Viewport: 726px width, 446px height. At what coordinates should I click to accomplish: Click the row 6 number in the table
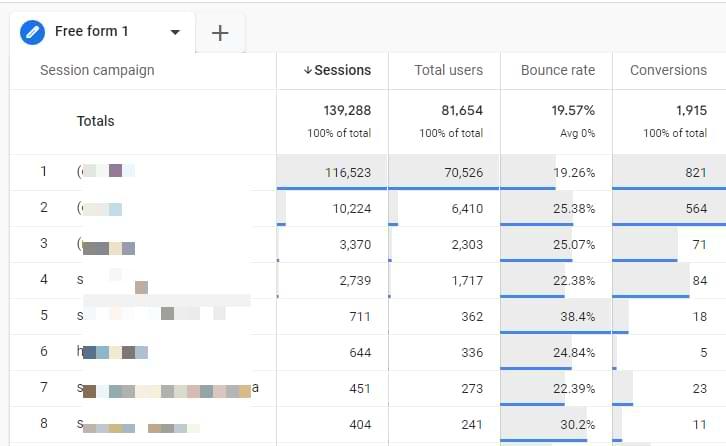43,352
